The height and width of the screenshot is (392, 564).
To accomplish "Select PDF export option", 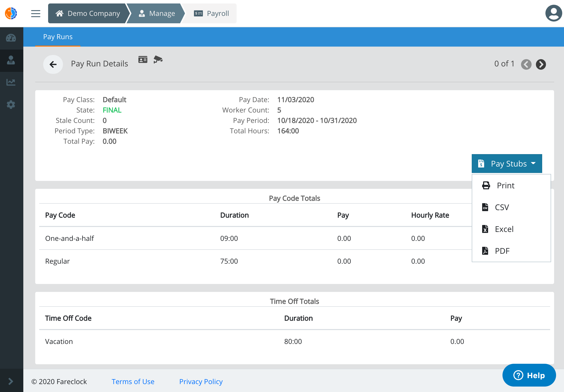I will [511, 251].
